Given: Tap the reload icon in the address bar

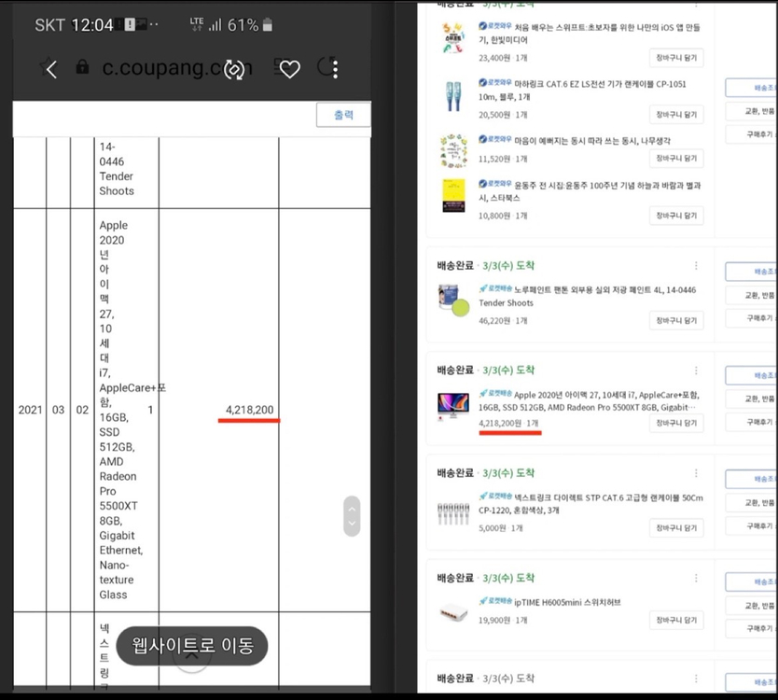Looking at the screenshot, I should coord(232,68).
